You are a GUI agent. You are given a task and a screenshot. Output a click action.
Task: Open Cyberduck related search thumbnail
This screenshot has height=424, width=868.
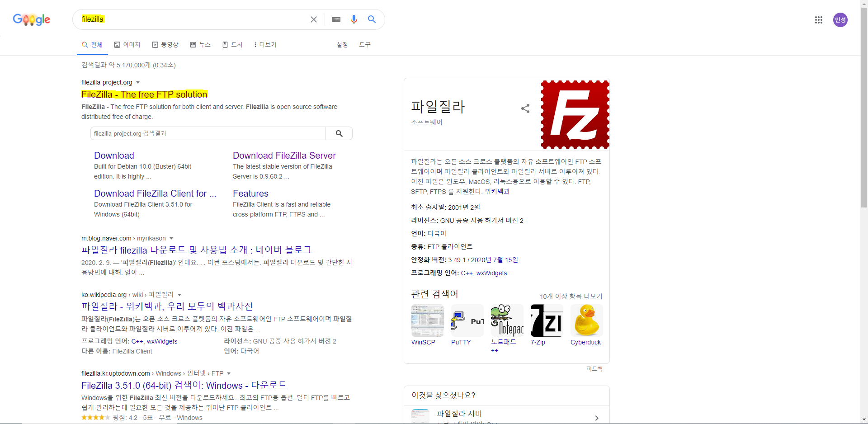coord(587,320)
